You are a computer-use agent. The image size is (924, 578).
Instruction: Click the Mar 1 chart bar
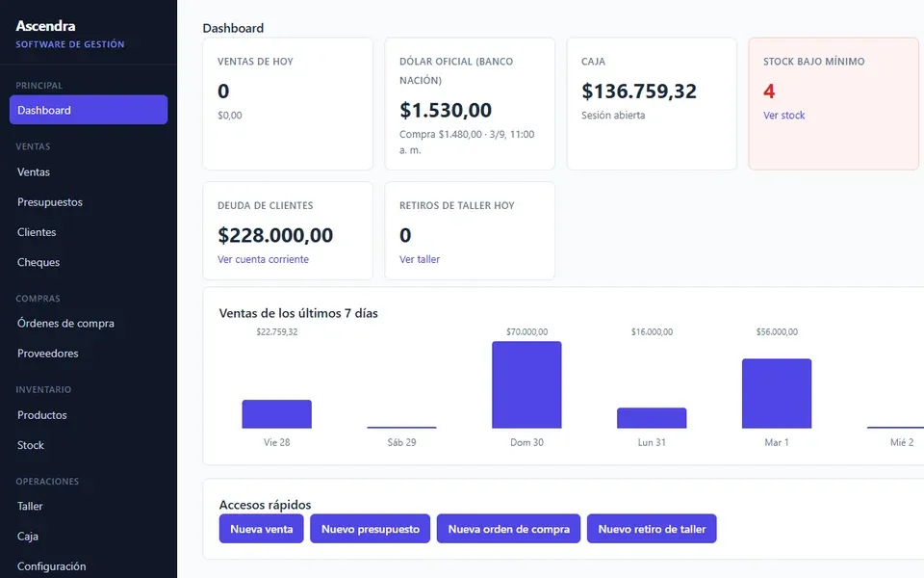click(x=777, y=393)
